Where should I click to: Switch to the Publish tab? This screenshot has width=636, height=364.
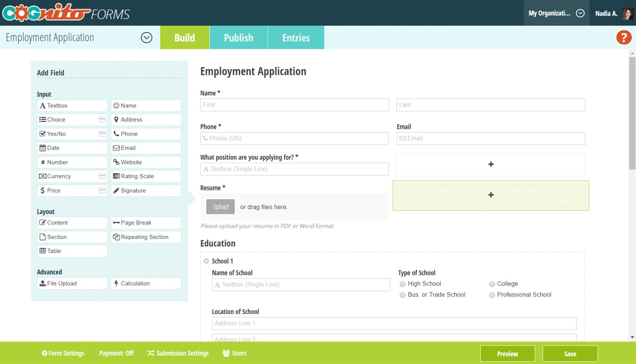click(238, 38)
